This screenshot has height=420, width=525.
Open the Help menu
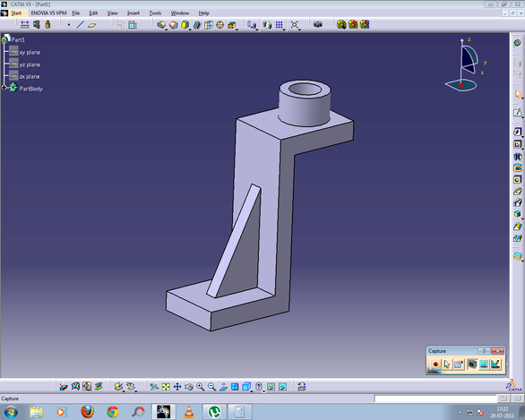tap(203, 13)
